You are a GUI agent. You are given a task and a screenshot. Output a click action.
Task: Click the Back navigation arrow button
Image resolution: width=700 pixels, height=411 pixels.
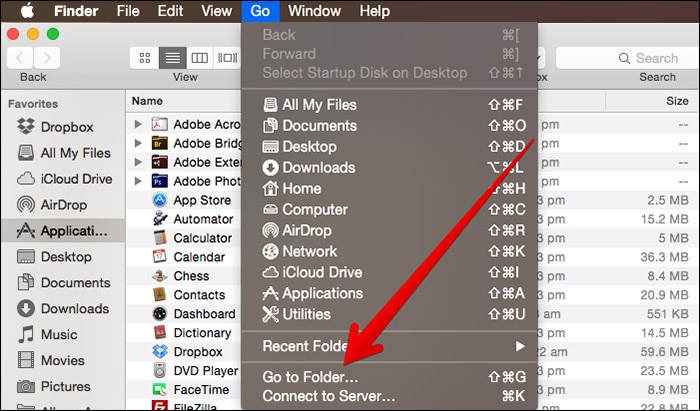pyautogui.click(x=20, y=58)
